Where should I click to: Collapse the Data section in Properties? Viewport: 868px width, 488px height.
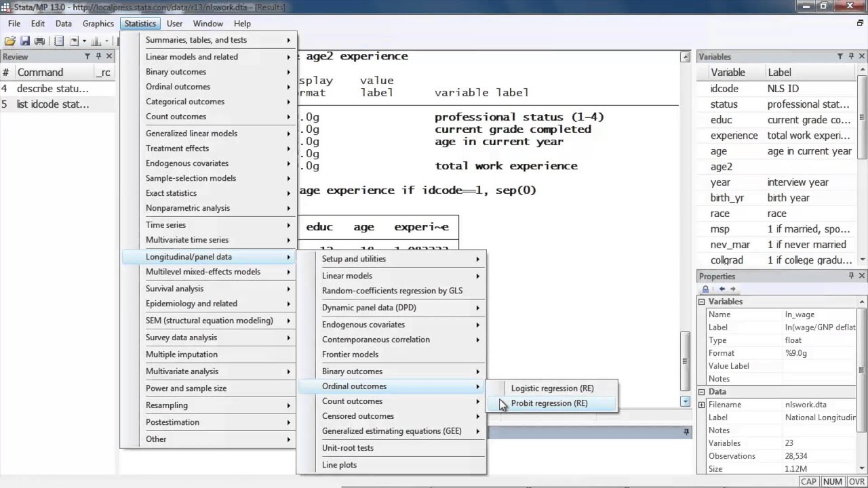[702, 392]
